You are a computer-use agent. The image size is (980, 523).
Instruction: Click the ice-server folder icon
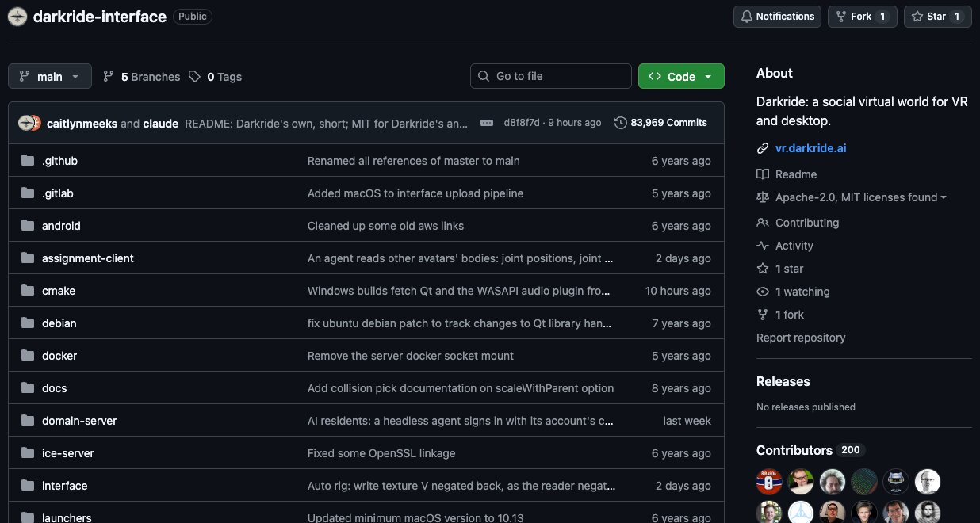coord(28,453)
